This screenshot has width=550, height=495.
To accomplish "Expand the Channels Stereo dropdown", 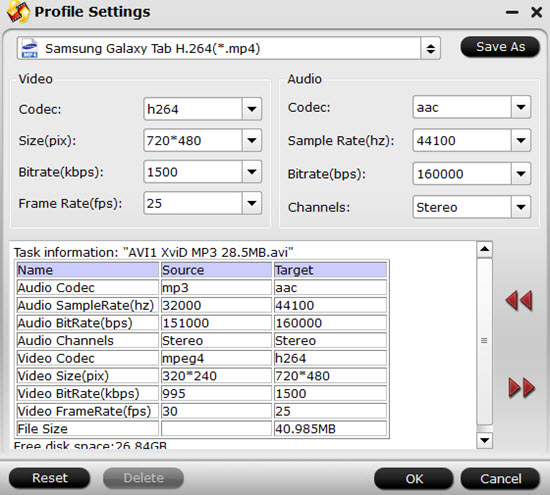I will (x=521, y=207).
